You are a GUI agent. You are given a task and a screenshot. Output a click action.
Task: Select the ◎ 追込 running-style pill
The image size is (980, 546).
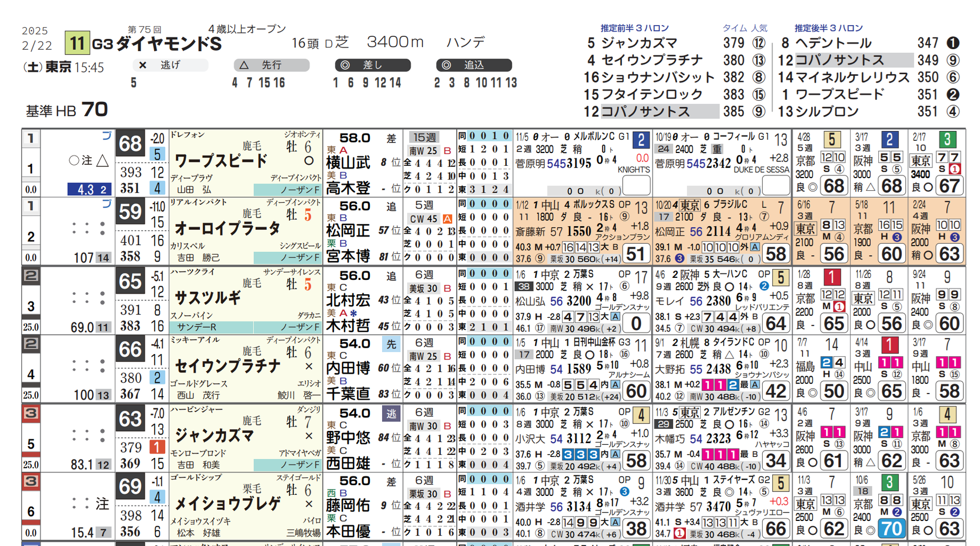pos(474,65)
